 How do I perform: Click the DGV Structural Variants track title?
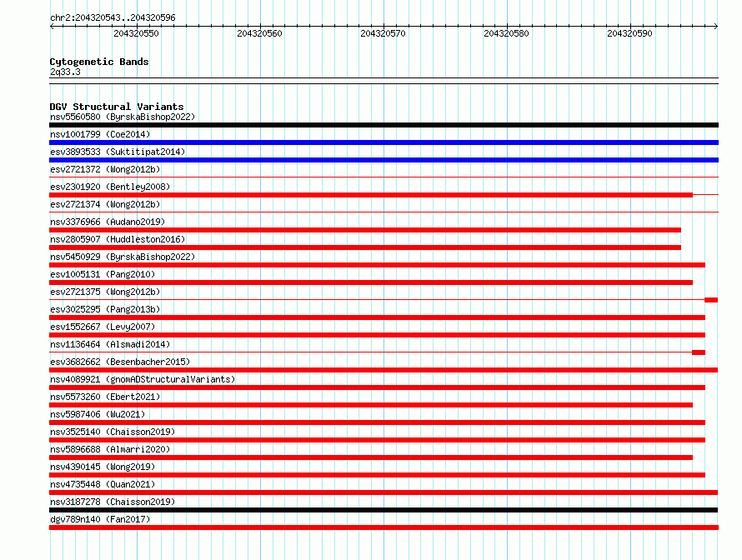coord(117,107)
